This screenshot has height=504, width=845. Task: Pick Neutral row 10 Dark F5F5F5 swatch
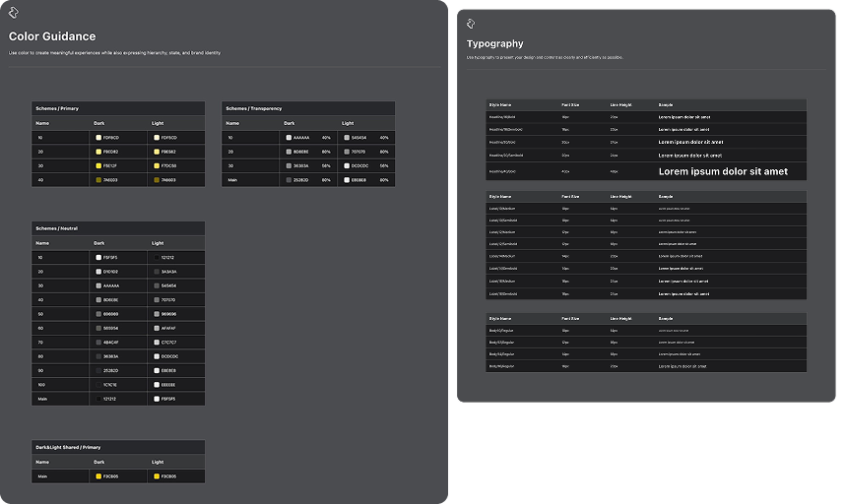(98, 257)
